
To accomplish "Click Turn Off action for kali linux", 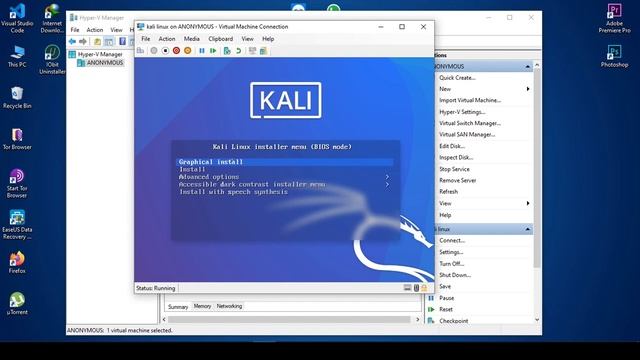I will pyautogui.click(x=451, y=264).
